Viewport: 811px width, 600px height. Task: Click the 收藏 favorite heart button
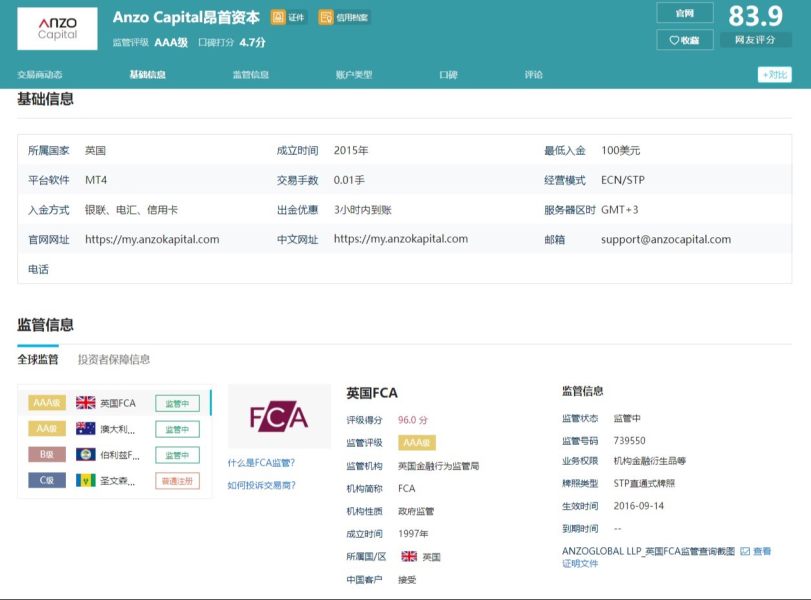(x=685, y=40)
